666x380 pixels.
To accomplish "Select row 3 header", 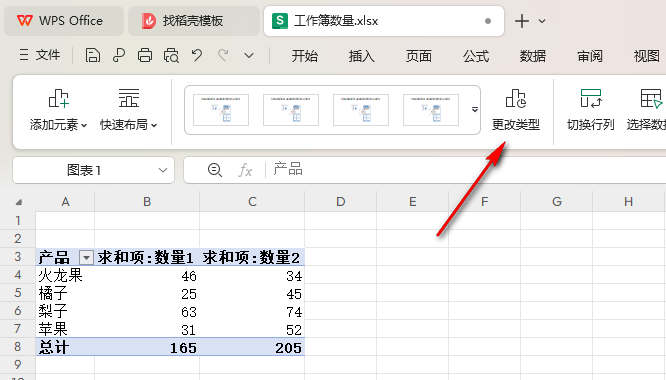I will click(x=17, y=257).
